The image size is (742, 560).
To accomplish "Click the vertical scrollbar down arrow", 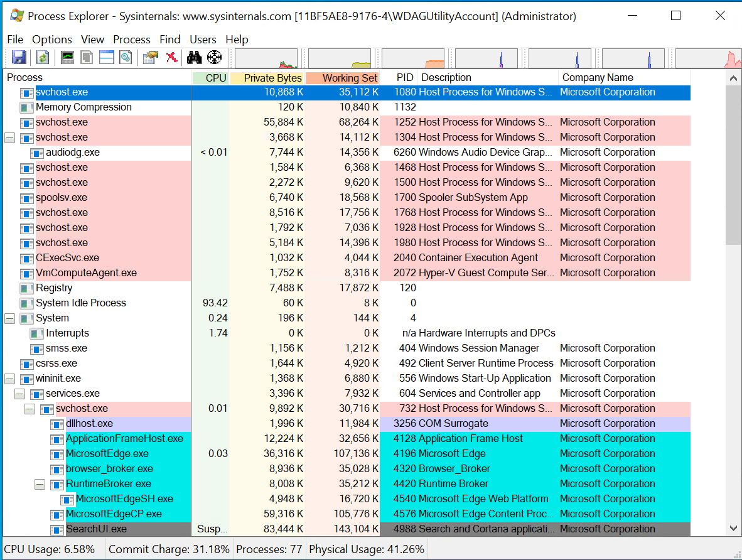I will (733, 528).
